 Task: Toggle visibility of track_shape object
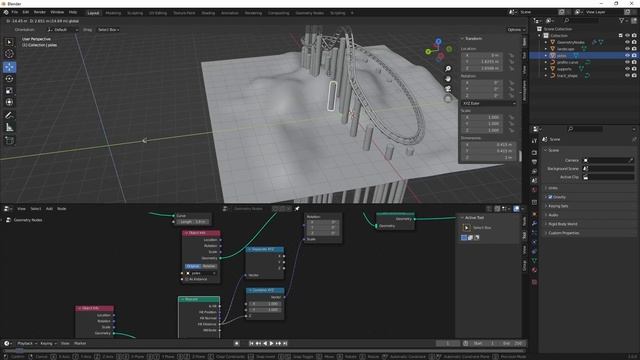(x=627, y=76)
